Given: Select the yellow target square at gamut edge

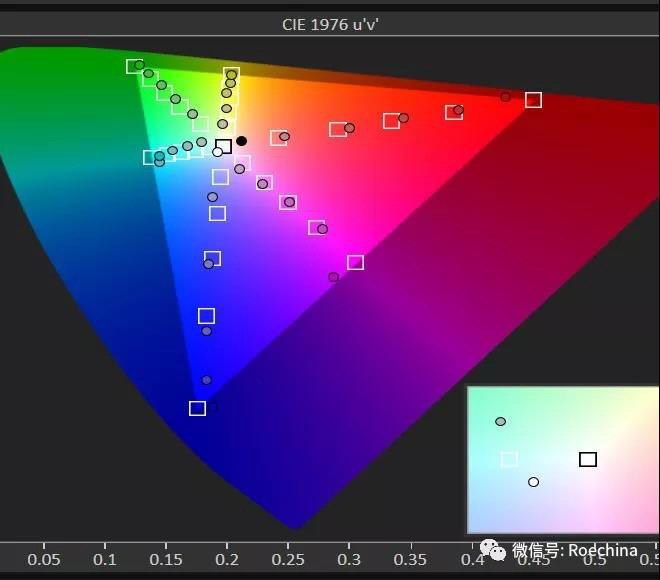Looking at the screenshot, I should (231, 74).
